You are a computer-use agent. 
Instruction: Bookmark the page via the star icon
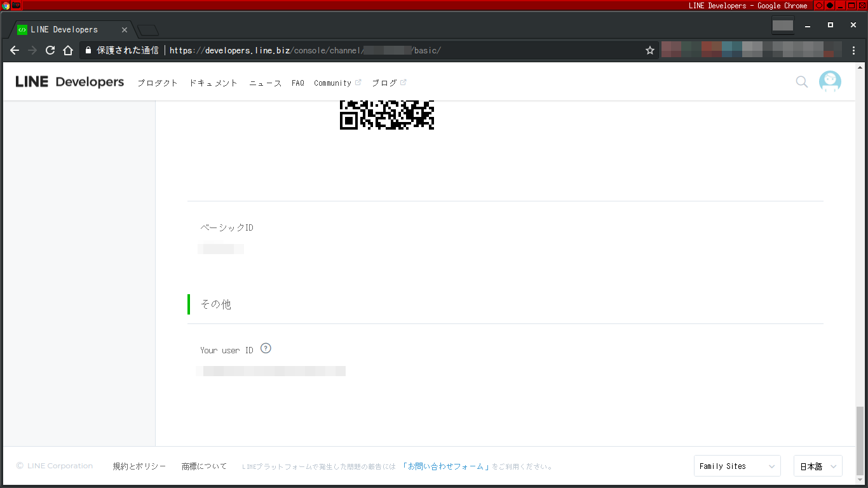coord(649,50)
